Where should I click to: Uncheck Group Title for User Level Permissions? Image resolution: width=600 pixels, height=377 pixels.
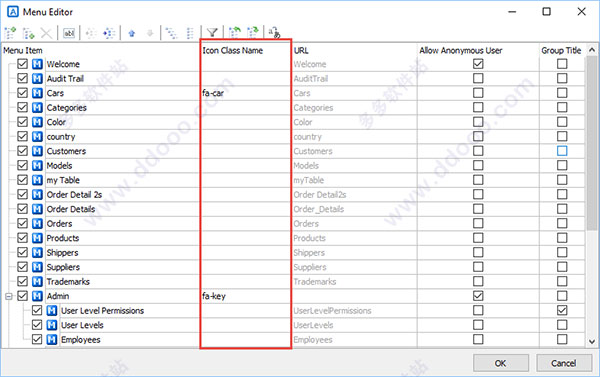tap(562, 310)
